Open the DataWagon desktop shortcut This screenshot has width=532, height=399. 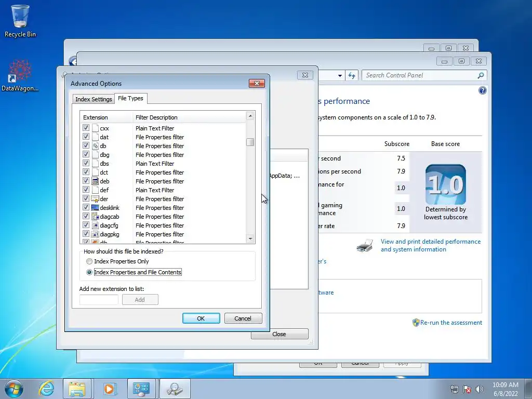[x=20, y=76]
